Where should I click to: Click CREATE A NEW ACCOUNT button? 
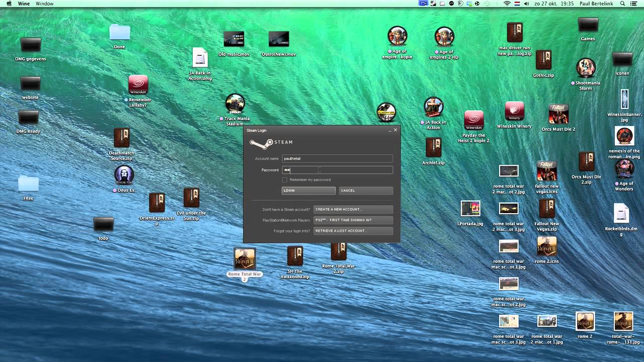click(353, 209)
